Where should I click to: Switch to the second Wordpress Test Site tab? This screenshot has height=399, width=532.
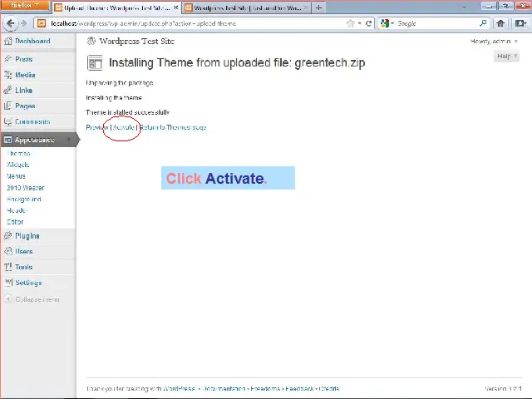coord(246,7)
